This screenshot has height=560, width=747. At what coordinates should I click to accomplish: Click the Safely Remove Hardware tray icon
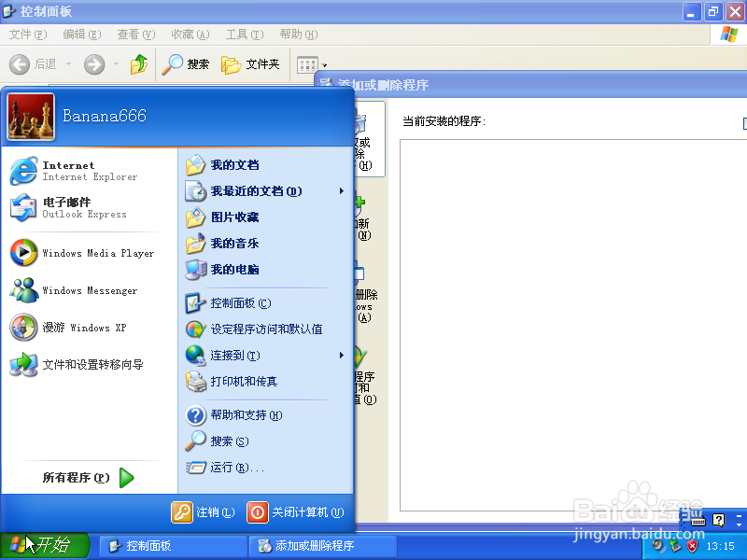675,546
